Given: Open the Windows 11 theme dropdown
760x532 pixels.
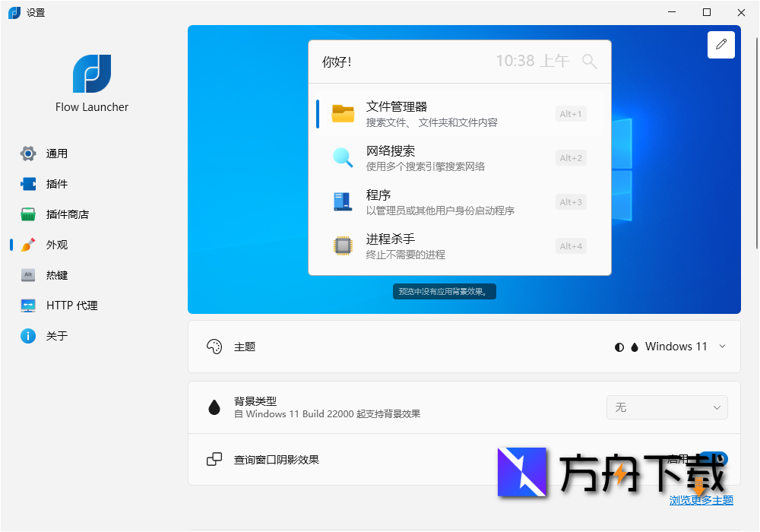Looking at the screenshot, I should (682, 347).
